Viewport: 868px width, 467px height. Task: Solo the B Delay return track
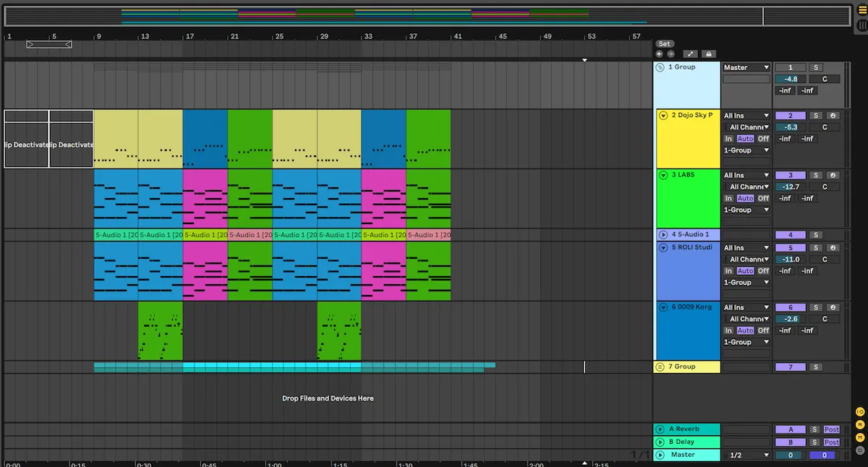coord(814,442)
